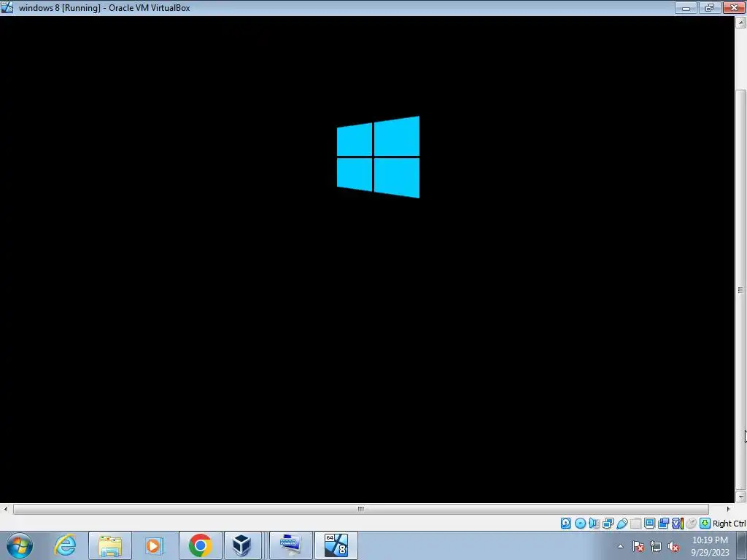Click the display status icon
This screenshot has height=560, width=747.
tap(649, 524)
